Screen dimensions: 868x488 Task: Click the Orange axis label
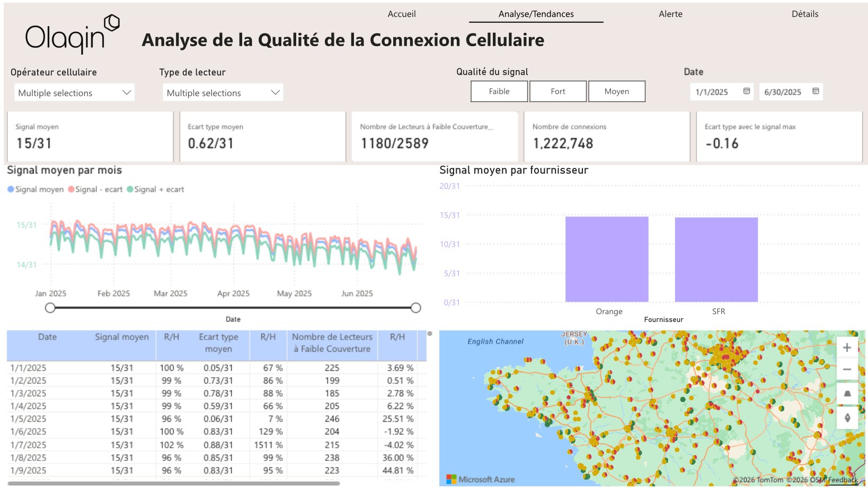pyautogui.click(x=609, y=311)
